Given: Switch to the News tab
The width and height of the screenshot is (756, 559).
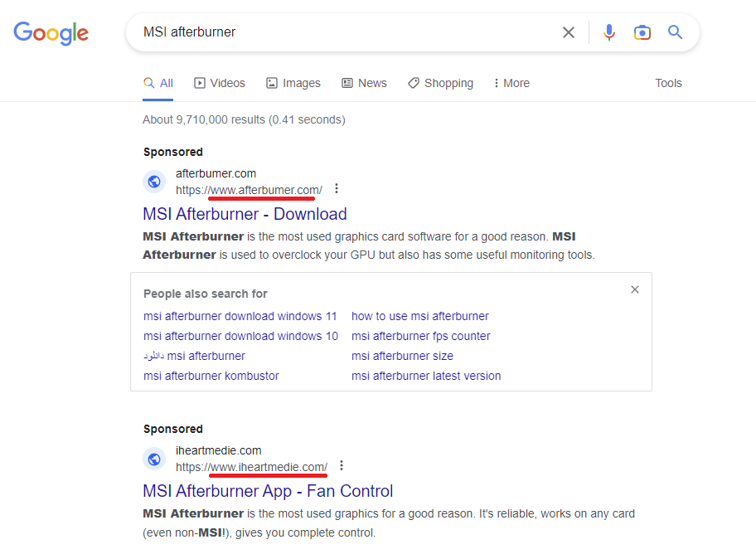Looking at the screenshot, I should [365, 83].
